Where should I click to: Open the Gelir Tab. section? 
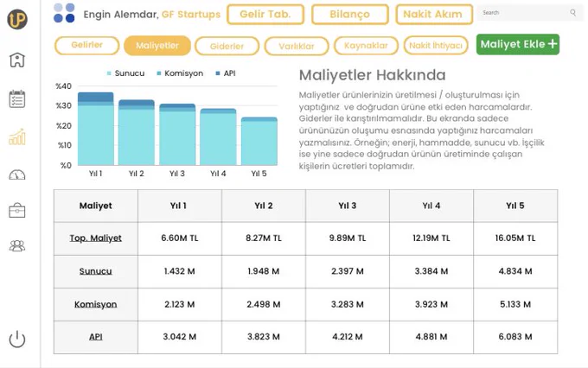pos(265,14)
